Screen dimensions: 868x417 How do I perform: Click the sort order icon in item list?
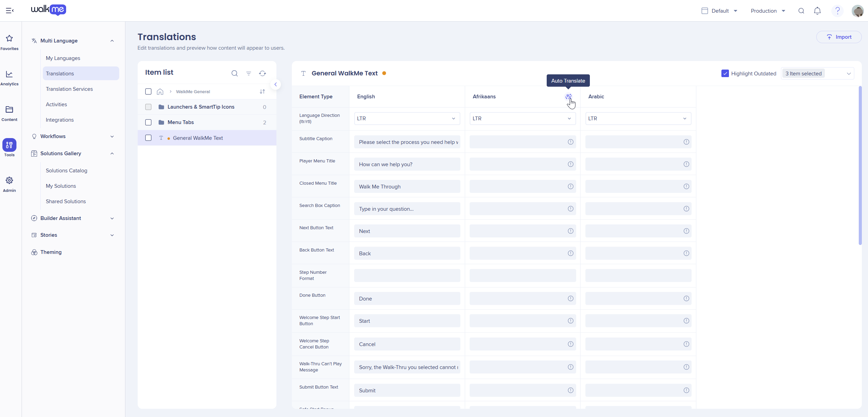(262, 91)
